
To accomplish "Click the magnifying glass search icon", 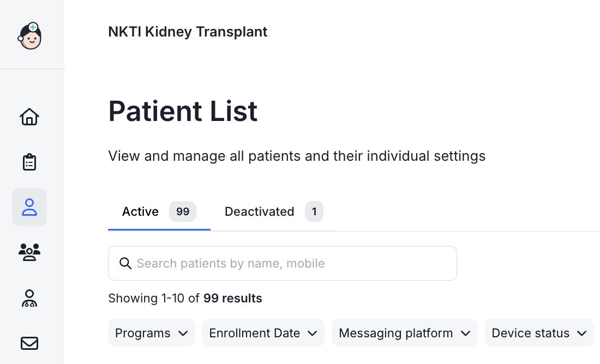I will (125, 264).
